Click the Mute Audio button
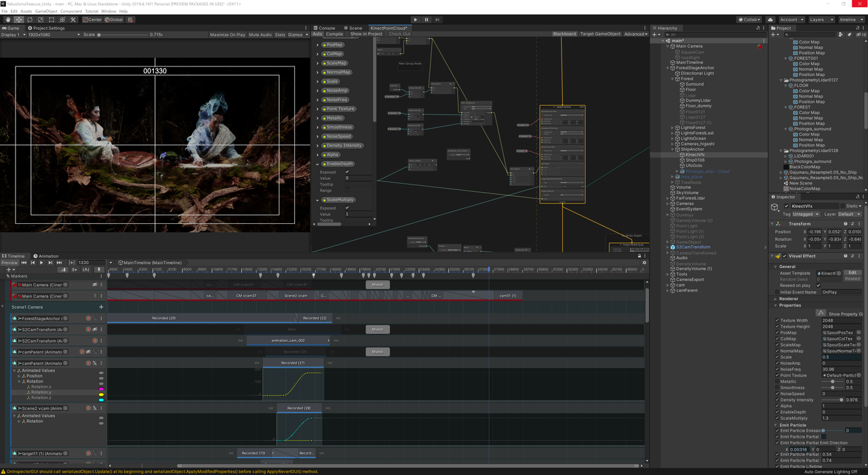The width and height of the screenshot is (868, 475). (260, 35)
